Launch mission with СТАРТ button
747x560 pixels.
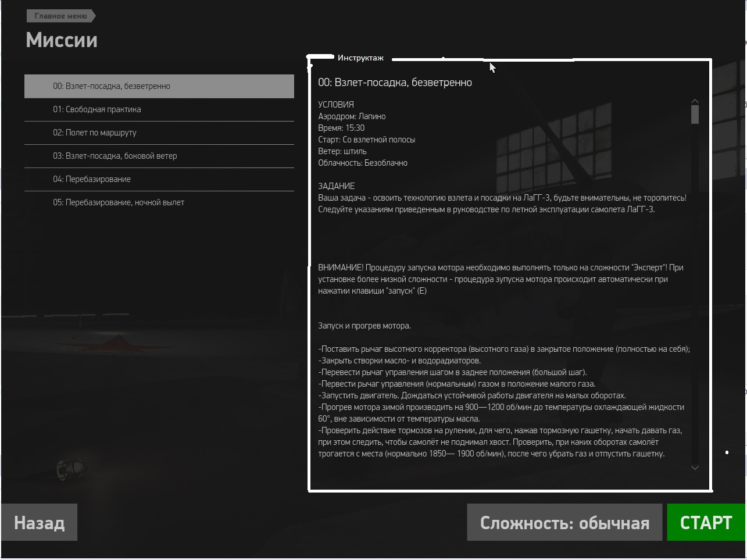tap(706, 522)
